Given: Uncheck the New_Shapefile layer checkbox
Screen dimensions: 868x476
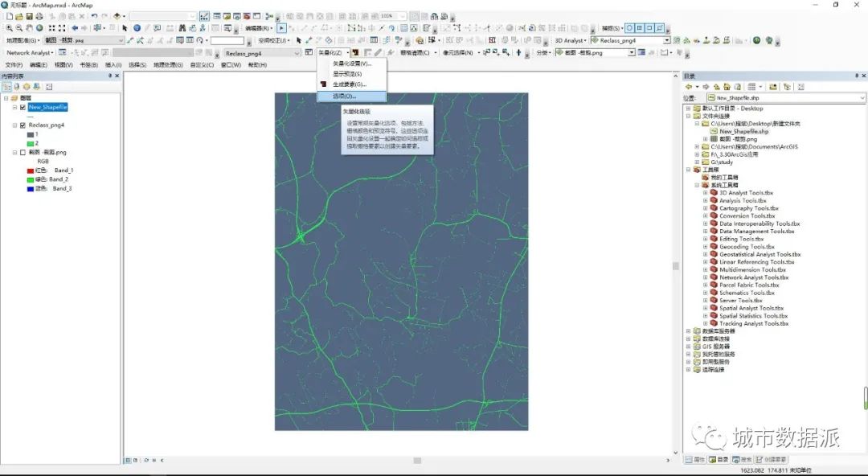Looking at the screenshot, I should 23,108.
